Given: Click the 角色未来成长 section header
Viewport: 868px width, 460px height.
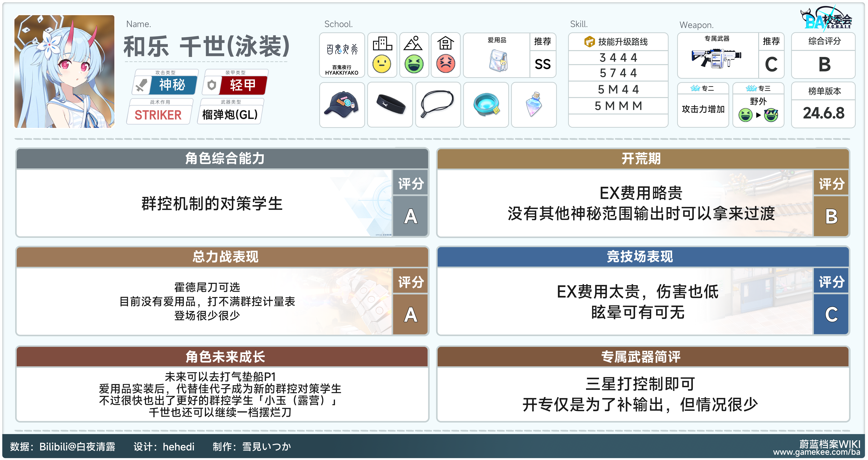Looking at the screenshot, I should tap(222, 357).
